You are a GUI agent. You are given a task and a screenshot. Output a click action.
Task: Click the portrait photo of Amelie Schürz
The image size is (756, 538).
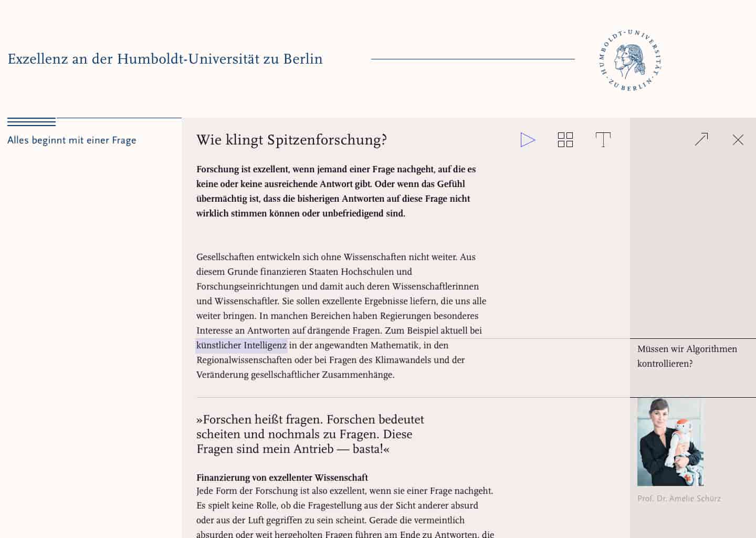click(x=670, y=442)
